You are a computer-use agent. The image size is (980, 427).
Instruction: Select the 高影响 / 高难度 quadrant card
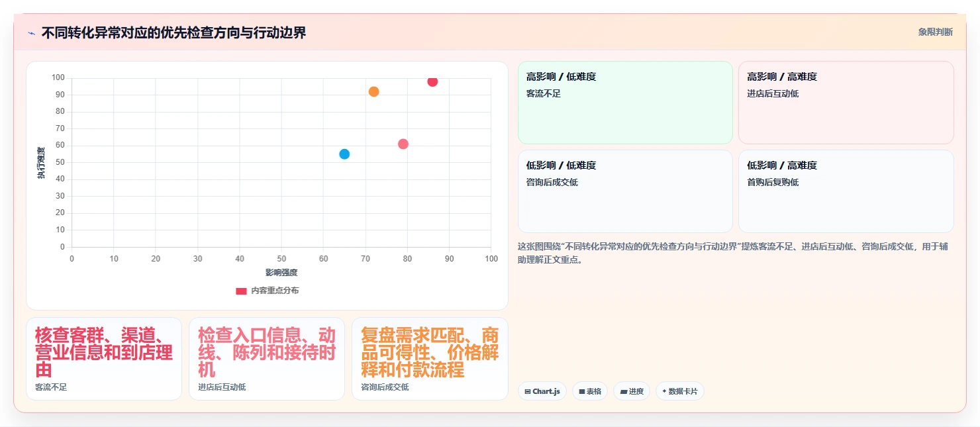pyautogui.click(x=846, y=103)
